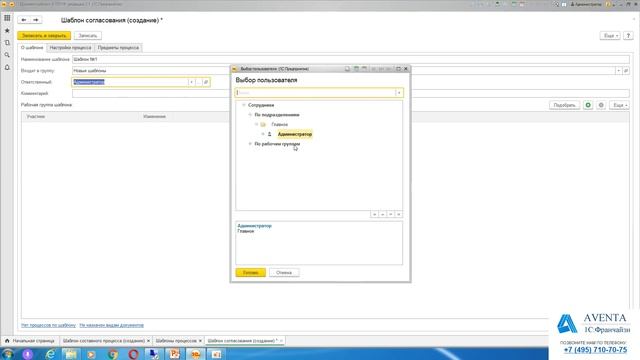
Task: Open Favorites star in left sidebar
Action: point(7,30)
